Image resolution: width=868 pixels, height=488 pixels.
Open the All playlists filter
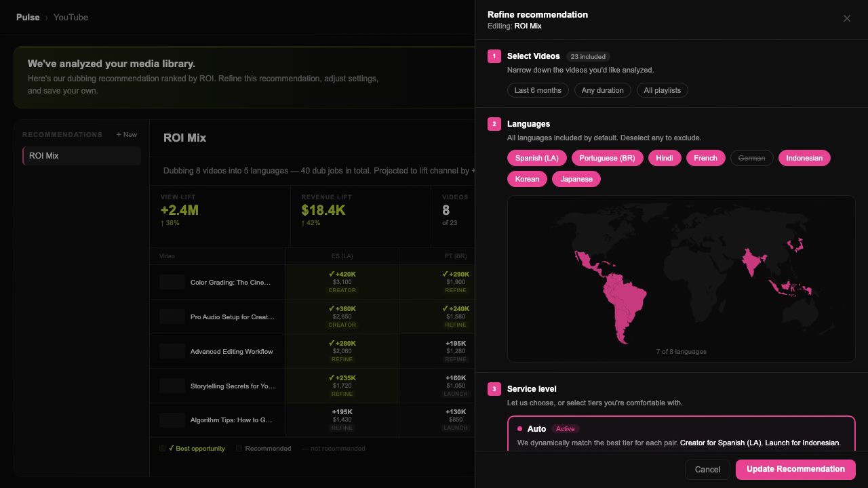[x=663, y=90]
